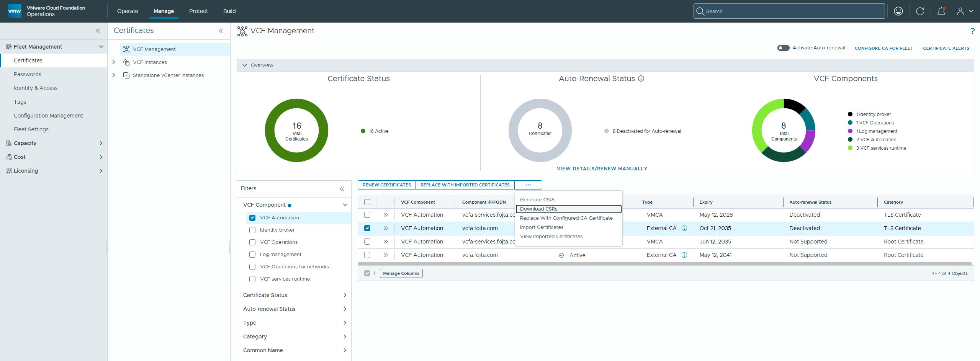Go to the Build tab
The width and height of the screenshot is (980, 361).
(229, 11)
